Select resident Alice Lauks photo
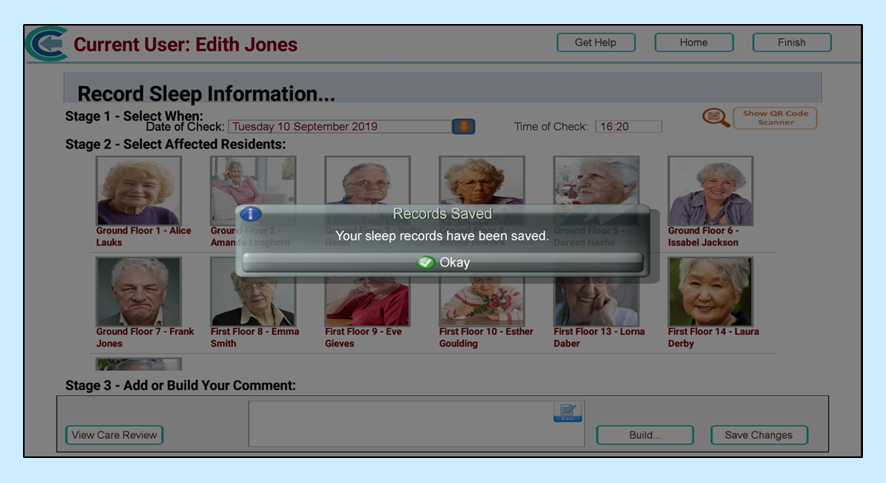 click(x=138, y=190)
